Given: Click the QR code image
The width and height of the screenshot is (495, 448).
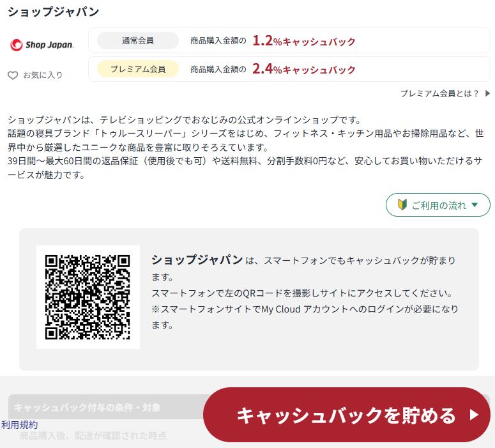Looking at the screenshot, I should click(88, 297).
